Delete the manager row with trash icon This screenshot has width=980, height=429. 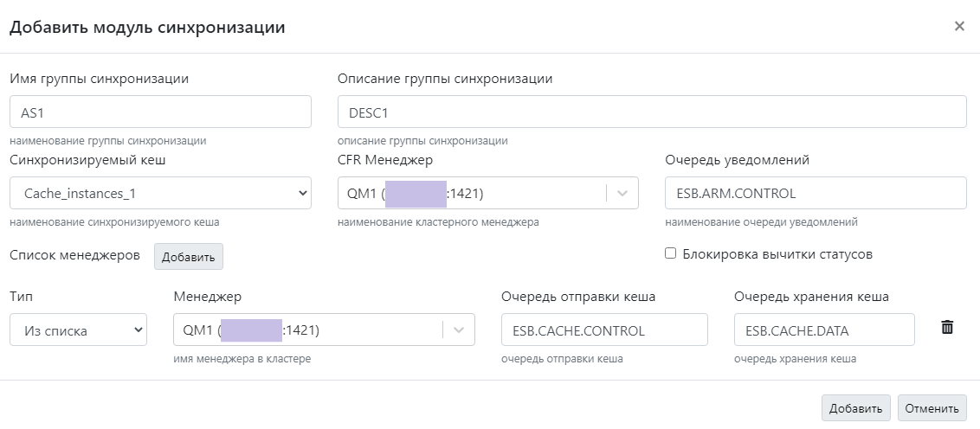click(947, 328)
